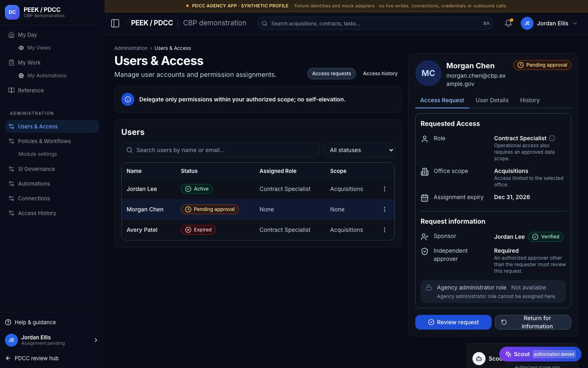Select the Access requests tab

(x=332, y=74)
